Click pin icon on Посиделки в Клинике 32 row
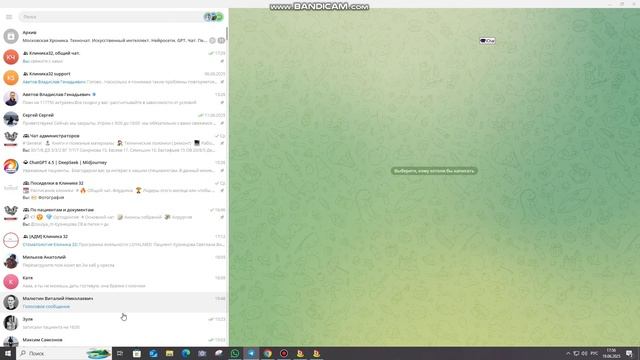The image size is (640, 360). tap(222, 191)
